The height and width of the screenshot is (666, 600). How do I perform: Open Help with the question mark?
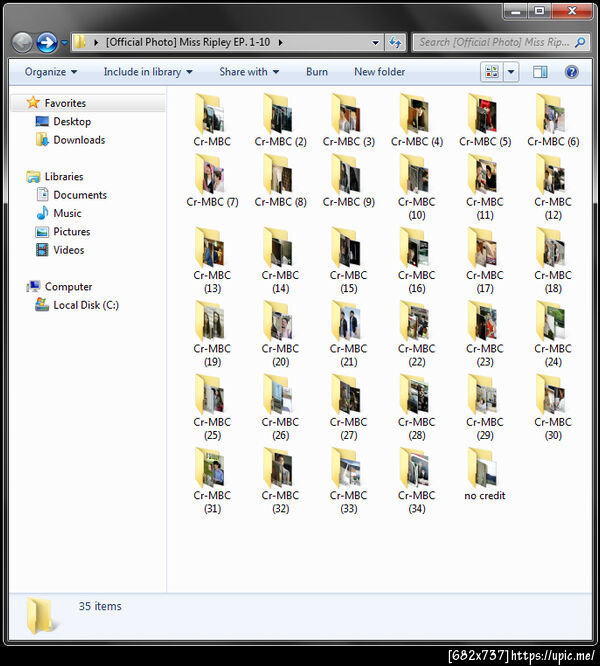click(572, 72)
